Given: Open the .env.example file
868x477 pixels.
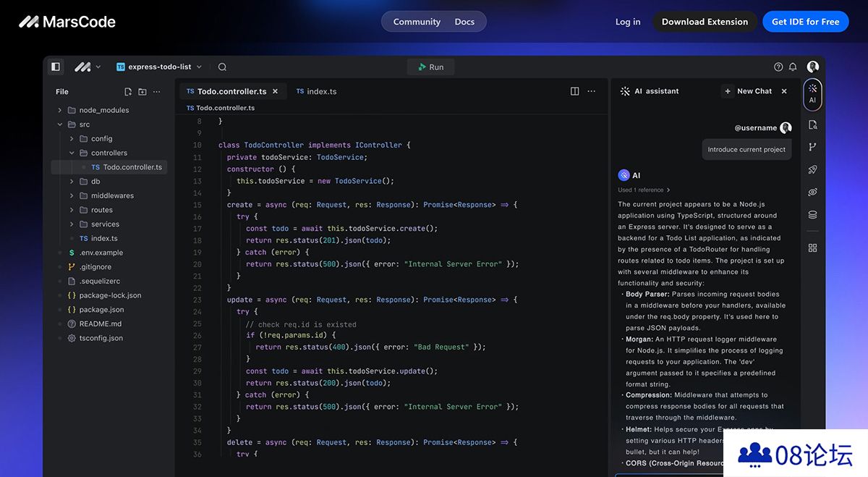Looking at the screenshot, I should click(95, 253).
